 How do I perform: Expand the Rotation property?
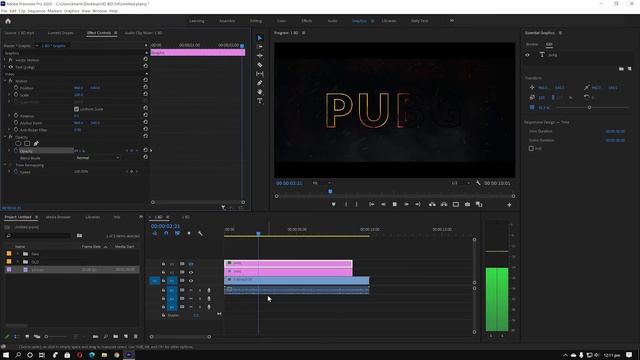9,116
